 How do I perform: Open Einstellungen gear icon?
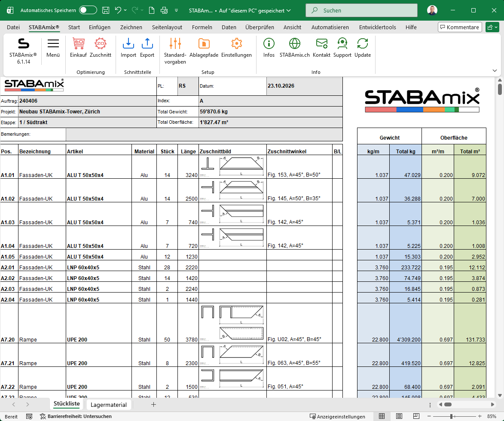pyautogui.click(x=237, y=48)
